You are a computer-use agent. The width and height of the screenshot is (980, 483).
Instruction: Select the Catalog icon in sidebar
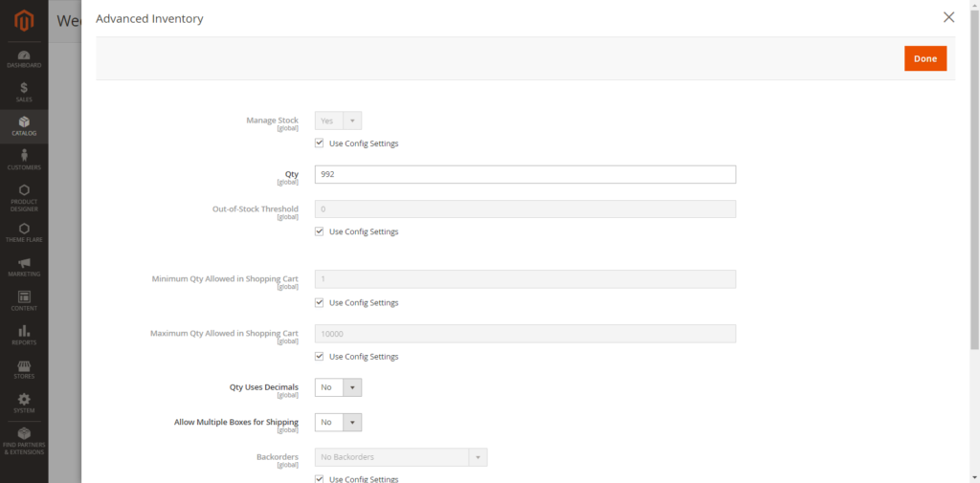point(24,122)
